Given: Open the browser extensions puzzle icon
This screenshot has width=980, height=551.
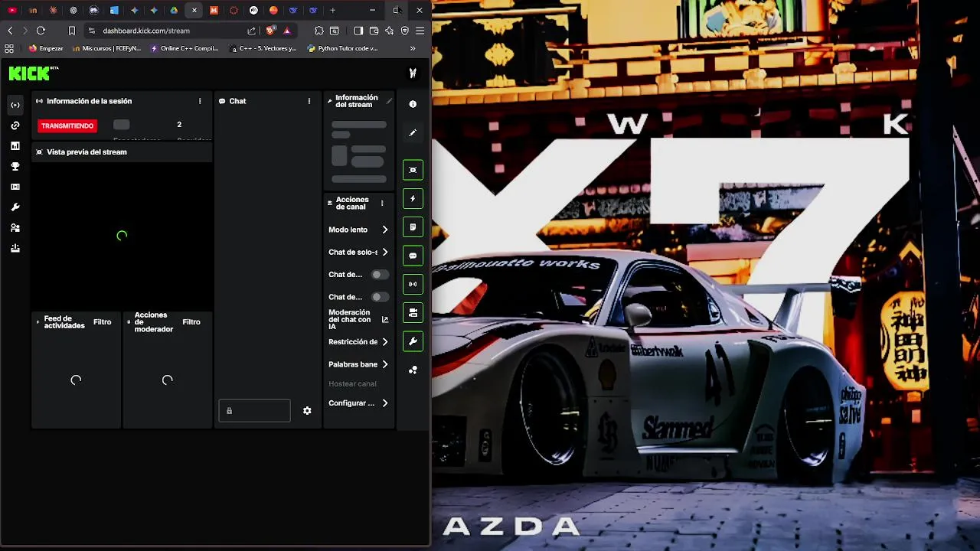Looking at the screenshot, I should coord(319,31).
